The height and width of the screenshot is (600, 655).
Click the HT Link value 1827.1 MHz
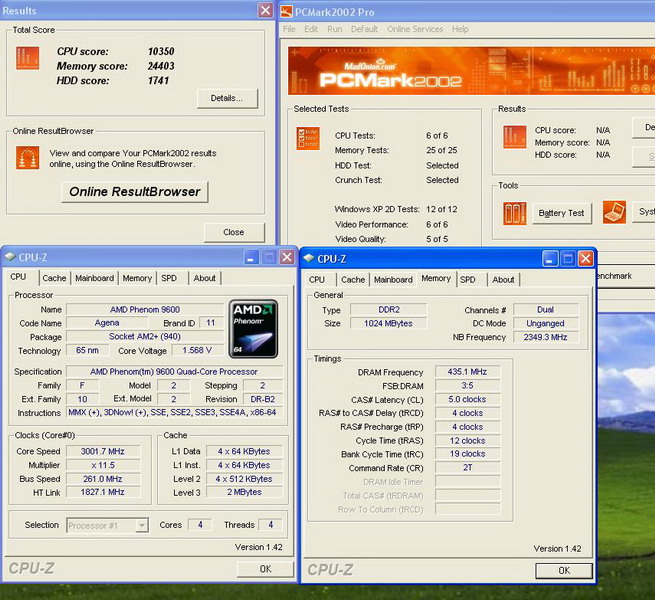click(103, 492)
